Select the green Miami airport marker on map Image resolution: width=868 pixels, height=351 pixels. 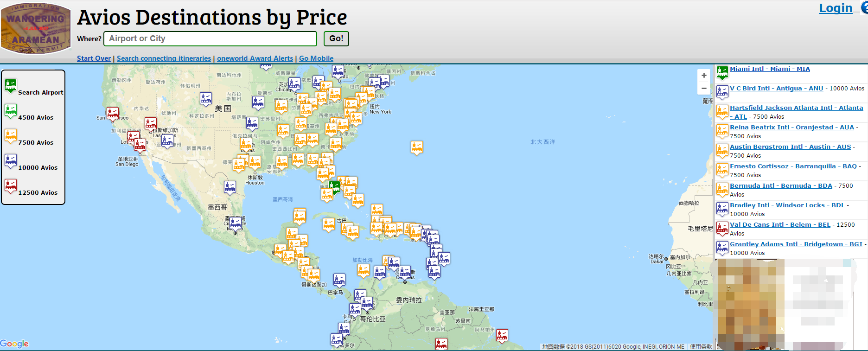coord(334,187)
